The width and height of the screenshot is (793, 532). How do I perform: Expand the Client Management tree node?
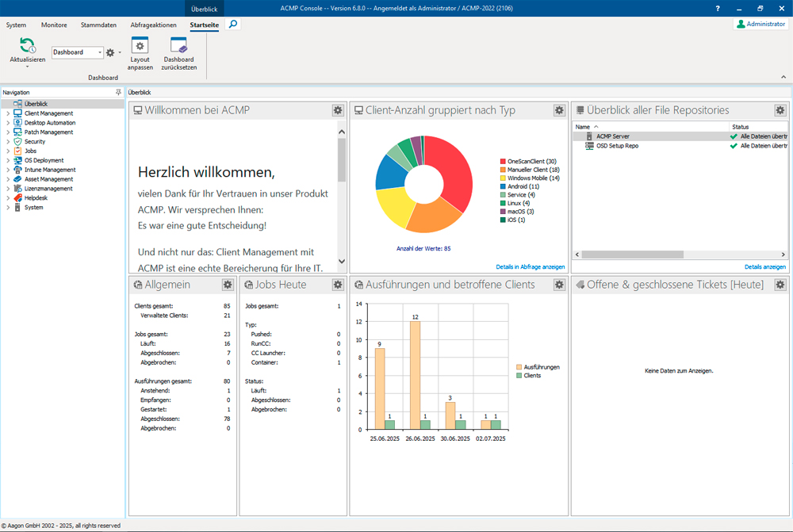pos(8,113)
